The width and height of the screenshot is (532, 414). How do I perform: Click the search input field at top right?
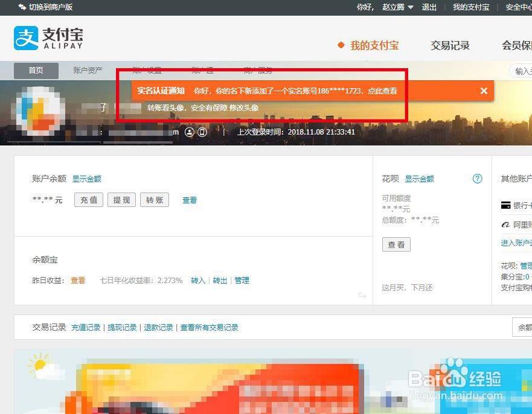521,71
